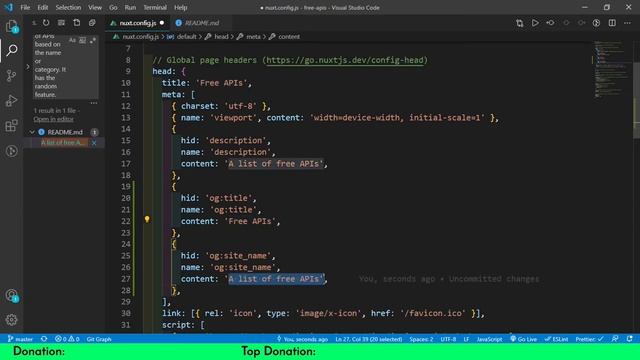Open the Explorer view in activity bar

(12, 27)
